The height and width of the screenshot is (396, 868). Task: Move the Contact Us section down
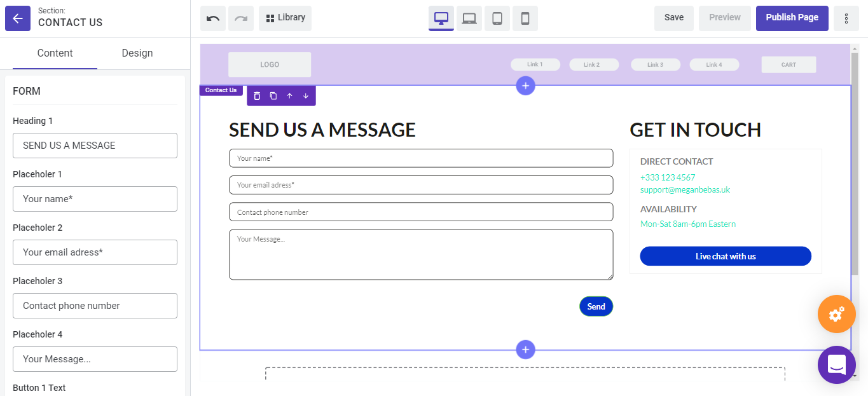pyautogui.click(x=306, y=96)
